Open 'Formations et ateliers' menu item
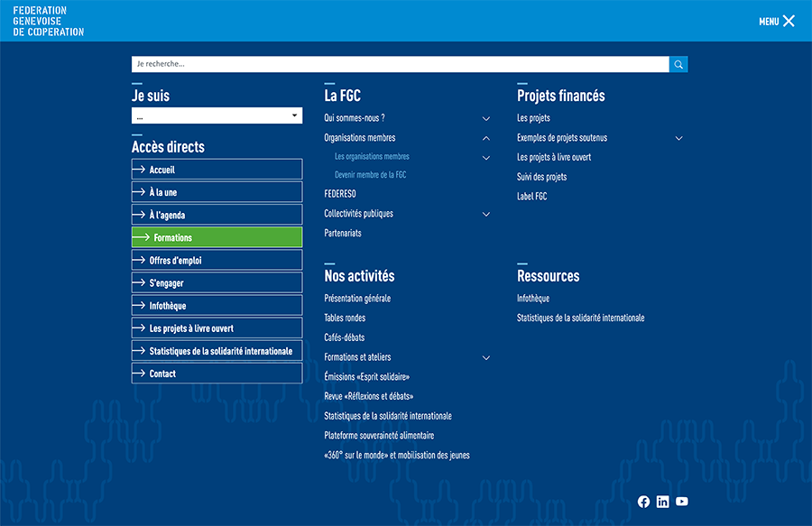This screenshot has height=526, width=812. (357, 357)
